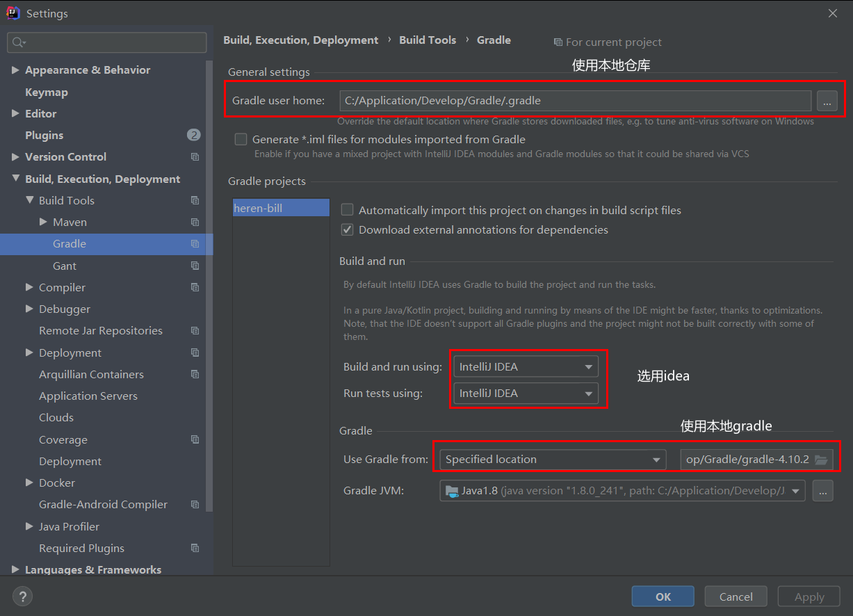Expand the Maven node
The image size is (853, 616).
click(43, 222)
